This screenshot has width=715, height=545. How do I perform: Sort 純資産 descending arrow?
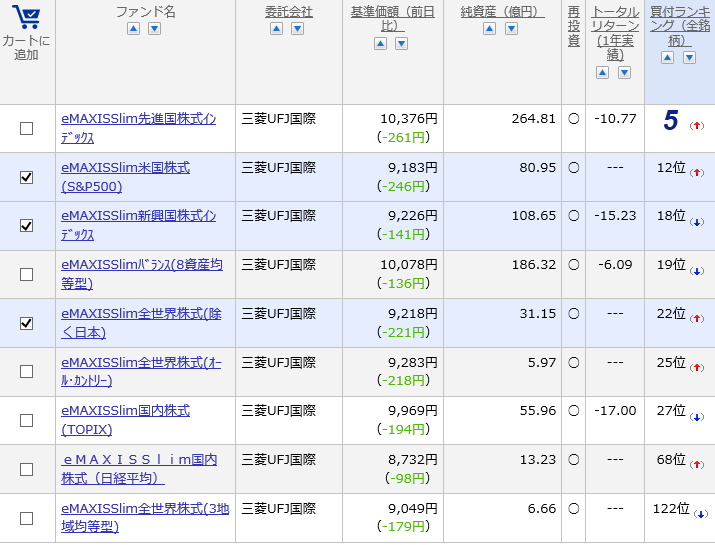click(511, 29)
